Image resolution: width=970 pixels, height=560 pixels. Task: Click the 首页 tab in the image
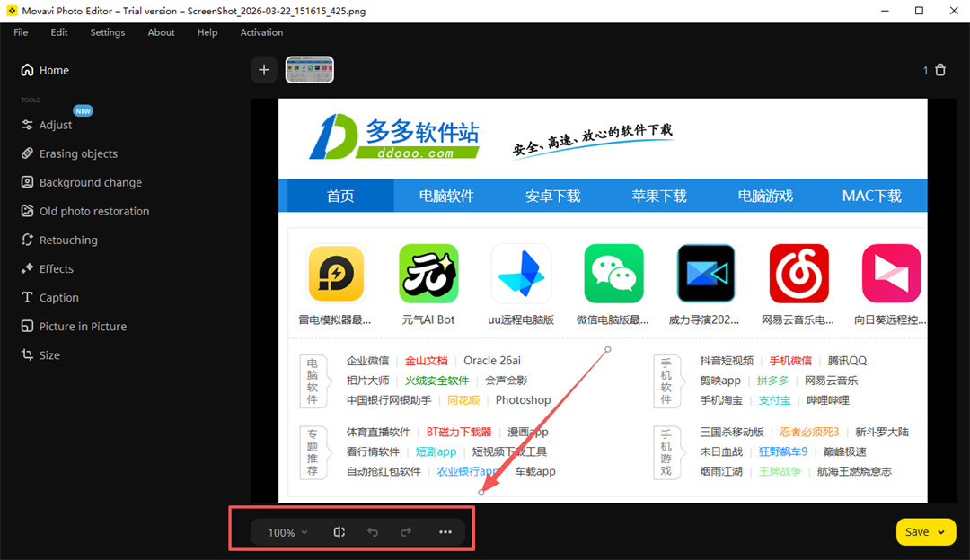(340, 196)
